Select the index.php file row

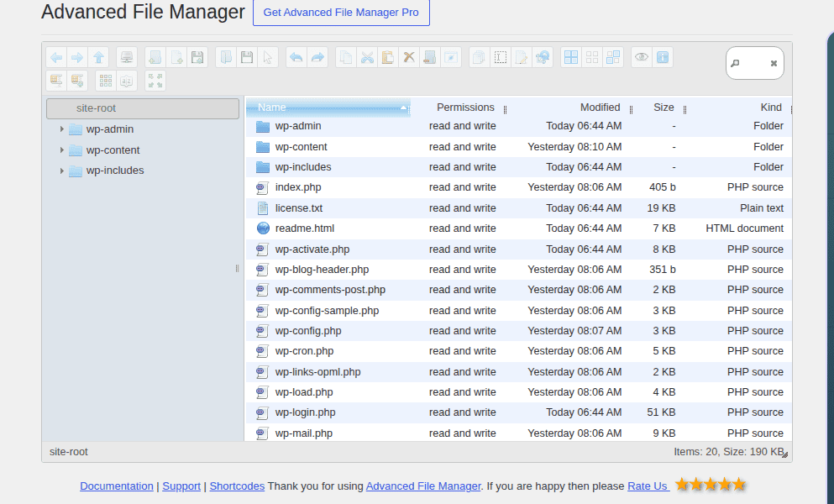click(518, 187)
